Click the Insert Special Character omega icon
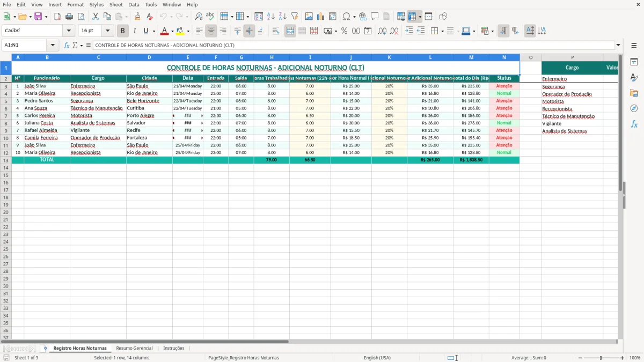The height and width of the screenshot is (362, 644). click(x=346, y=17)
